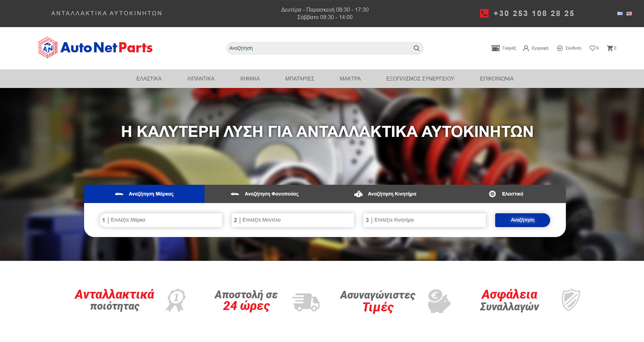Open the wishlist heart icon
Image resolution: width=644 pixels, height=342 pixels.
pyautogui.click(x=592, y=48)
